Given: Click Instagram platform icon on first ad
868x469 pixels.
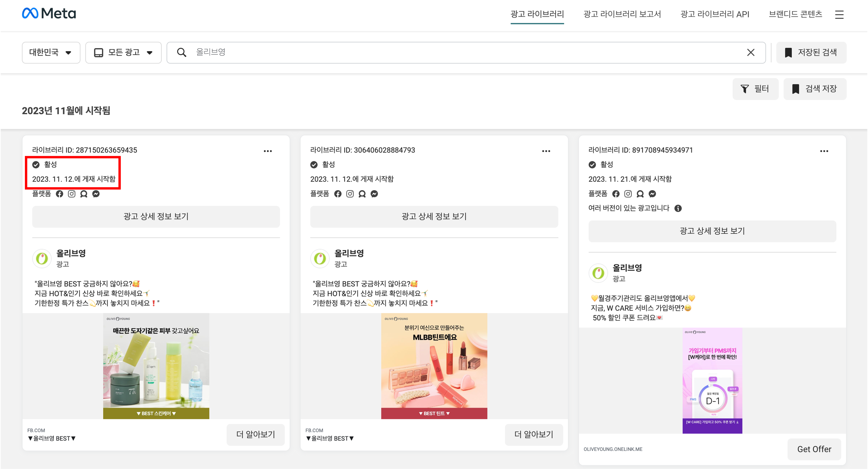Looking at the screenshot, I should (71, 194).
